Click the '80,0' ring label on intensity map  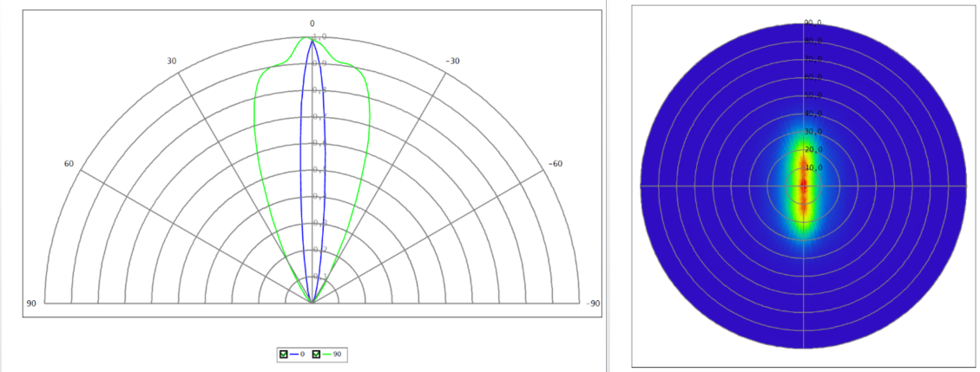pyautogui.click(x=813, y=42)
